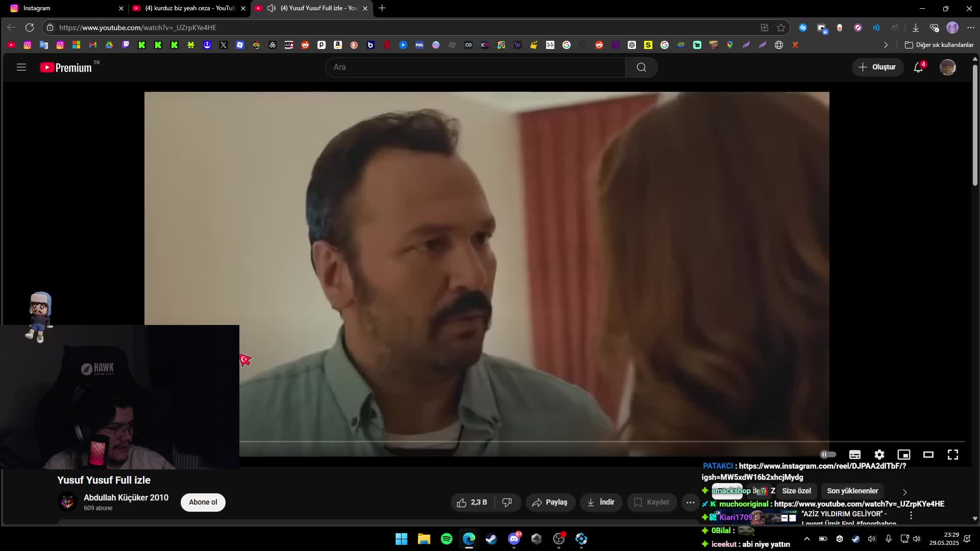The image size is (980, 551).
Task: Open options for AZİZ YILDIRIM GELİYOR video
Action: click(911, 515)
